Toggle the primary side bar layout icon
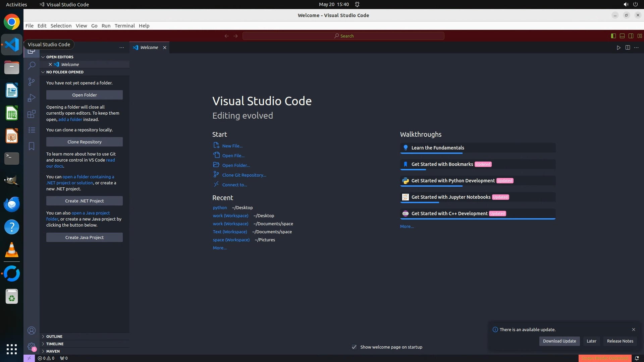644x362 pixels. [x=613, y=36]
